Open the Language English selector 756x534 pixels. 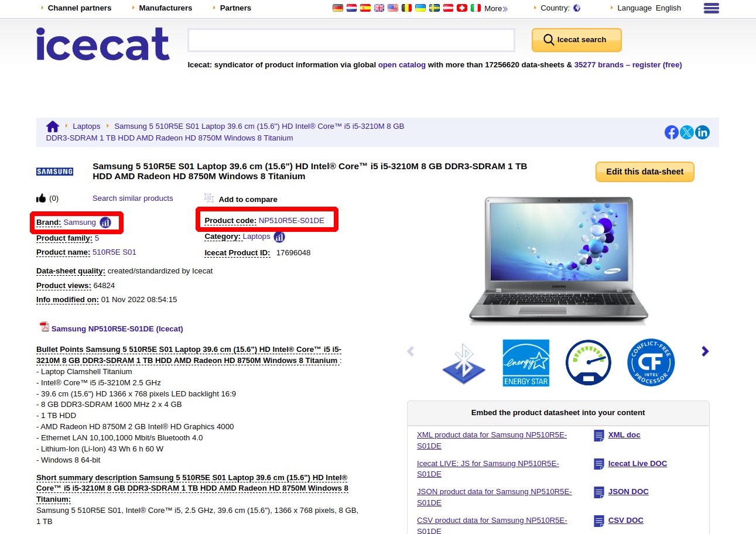click(x=649, y=8)
